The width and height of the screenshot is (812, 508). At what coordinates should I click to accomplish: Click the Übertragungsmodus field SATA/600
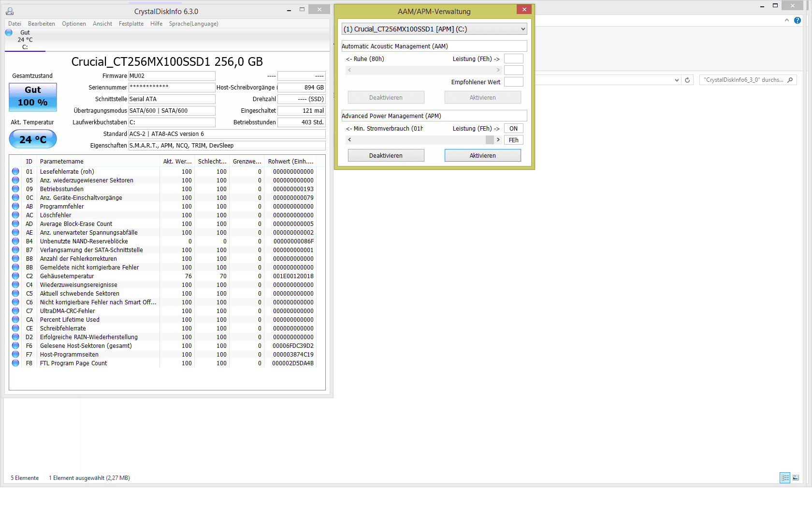pyautogui.click(x=172, y=111)
